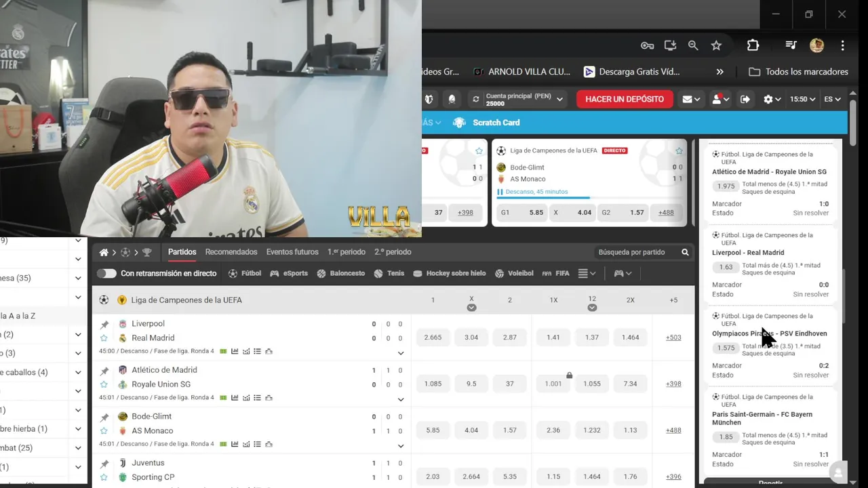Open the messages envelope dropdown

point(692,99)
